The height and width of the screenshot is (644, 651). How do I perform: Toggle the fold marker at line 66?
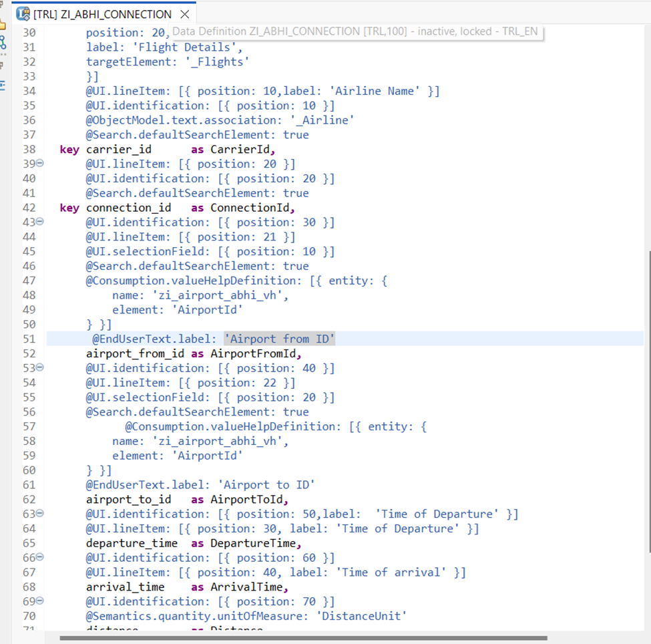tap(39, 558)
